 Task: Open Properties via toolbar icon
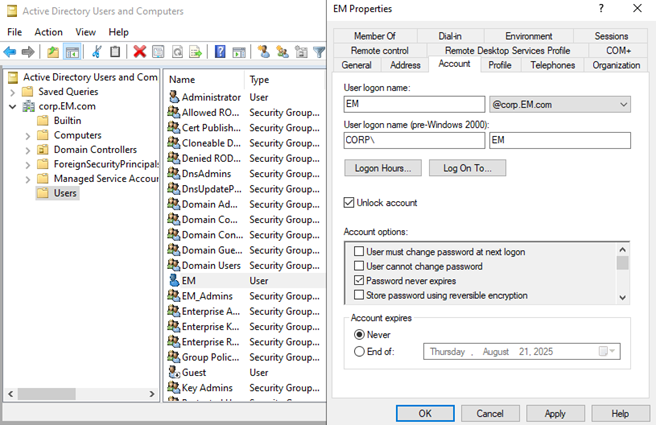click(x=158, y=52)
